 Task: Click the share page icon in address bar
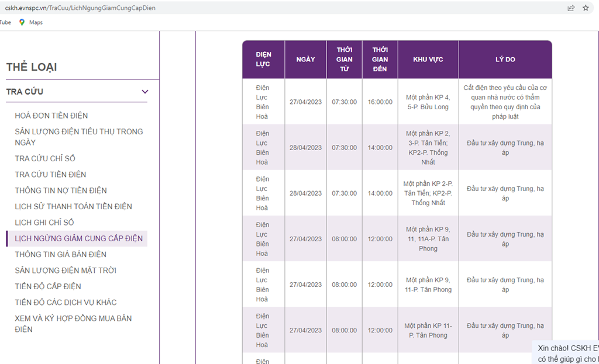571,8
